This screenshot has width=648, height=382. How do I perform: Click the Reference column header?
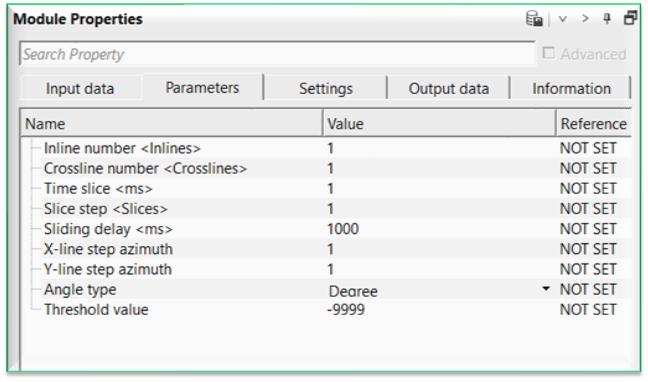tap(593, 124)
